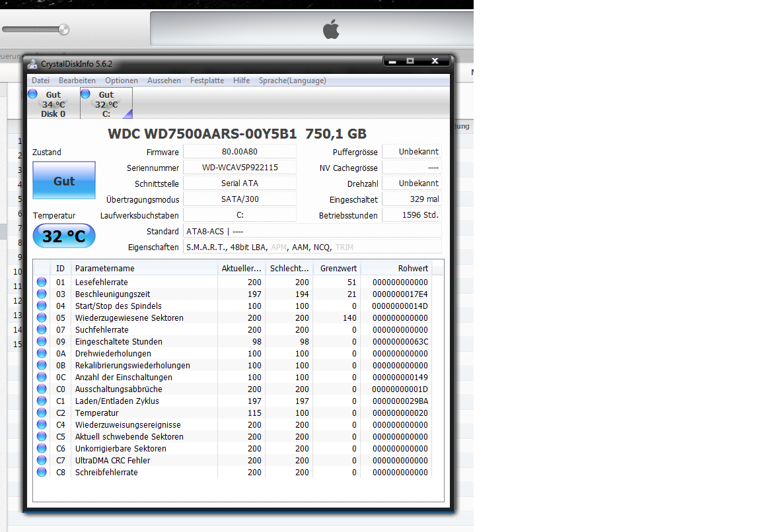Click the Schlecht column header
Viewport: 761px width, 532px height.
289,268
